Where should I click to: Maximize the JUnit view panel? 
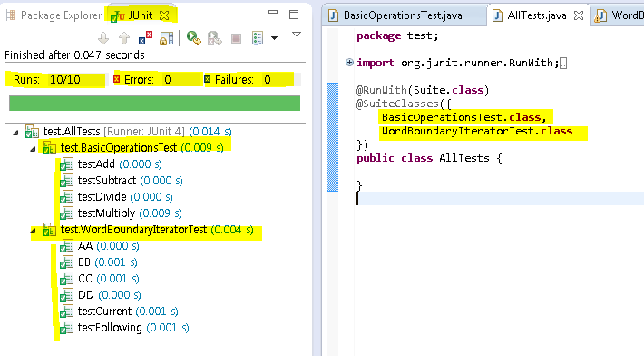tap(294, 15)
